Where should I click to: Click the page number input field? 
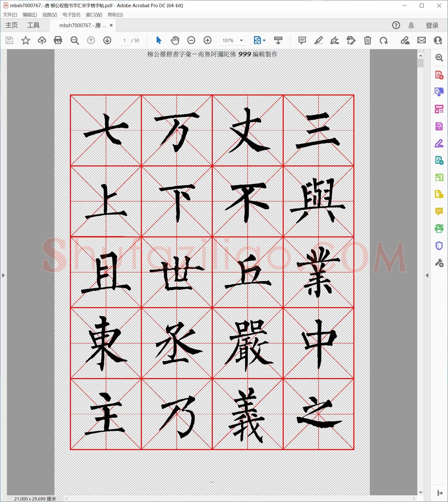pyautogui.click(x=125, y=40)
